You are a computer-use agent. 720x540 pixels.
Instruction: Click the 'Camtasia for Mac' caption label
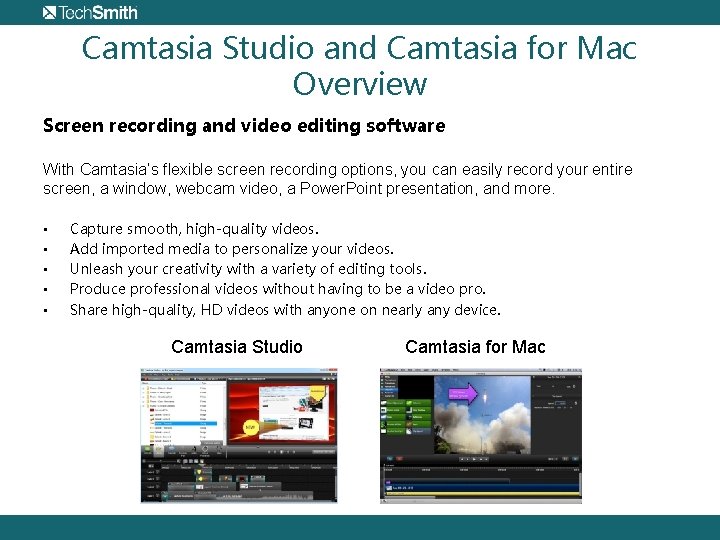point(475,347)
